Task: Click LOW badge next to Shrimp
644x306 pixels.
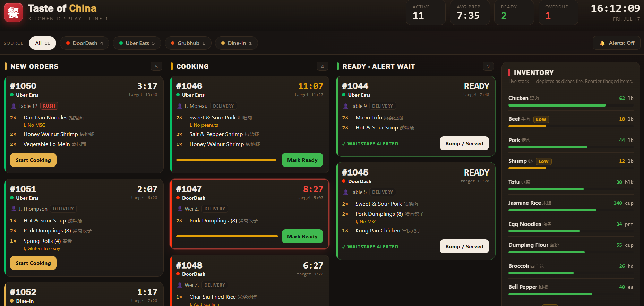Action: coord(543,161)
